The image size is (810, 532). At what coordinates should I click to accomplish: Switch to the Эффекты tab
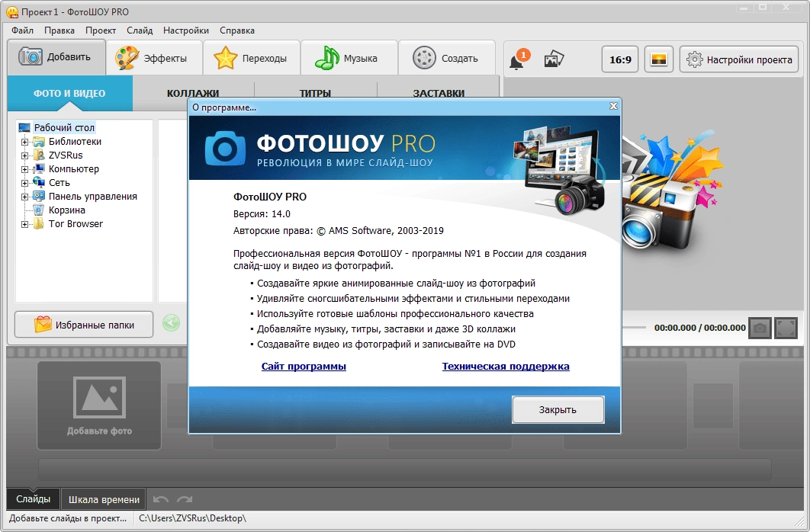[153, 59]
